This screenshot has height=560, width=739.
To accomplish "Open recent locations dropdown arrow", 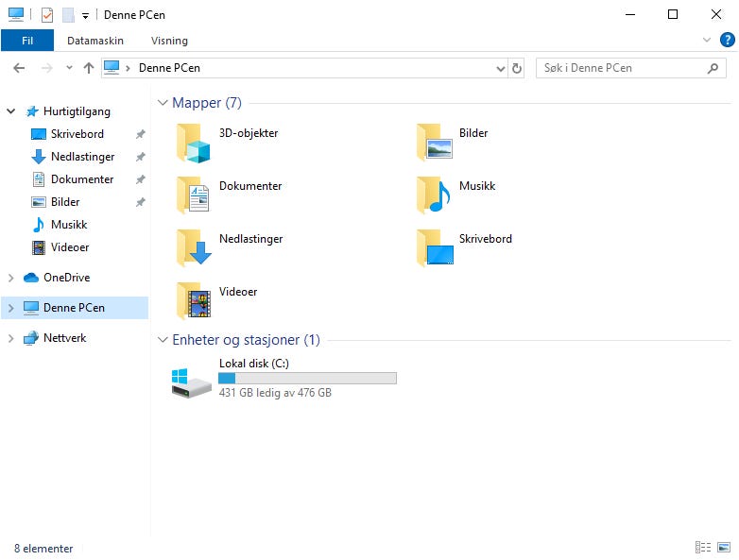I will click(69, 68).
